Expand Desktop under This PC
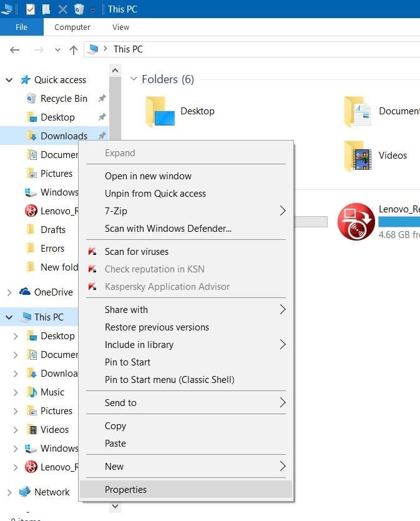The image size is (420, 521). pos(15,336)
